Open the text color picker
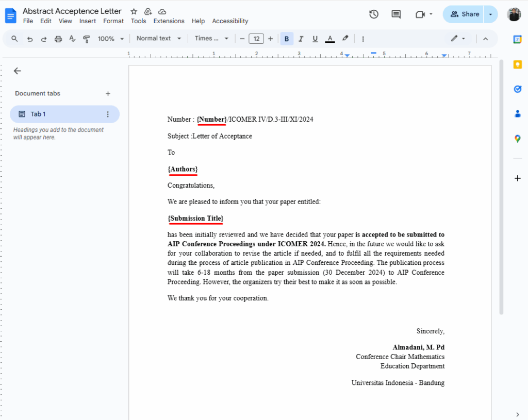This screenshot has height=420, width=528. [x=329, y=39]
